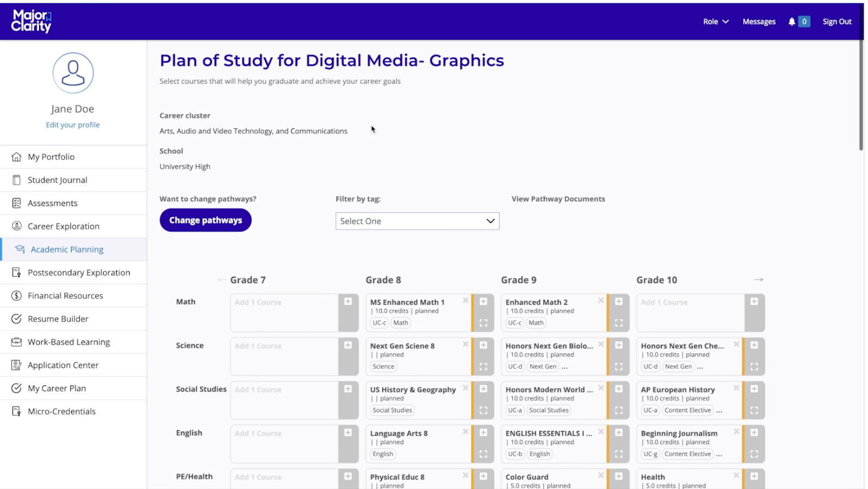Add a course to Grade 7 Math

click(x=348, y=302)
